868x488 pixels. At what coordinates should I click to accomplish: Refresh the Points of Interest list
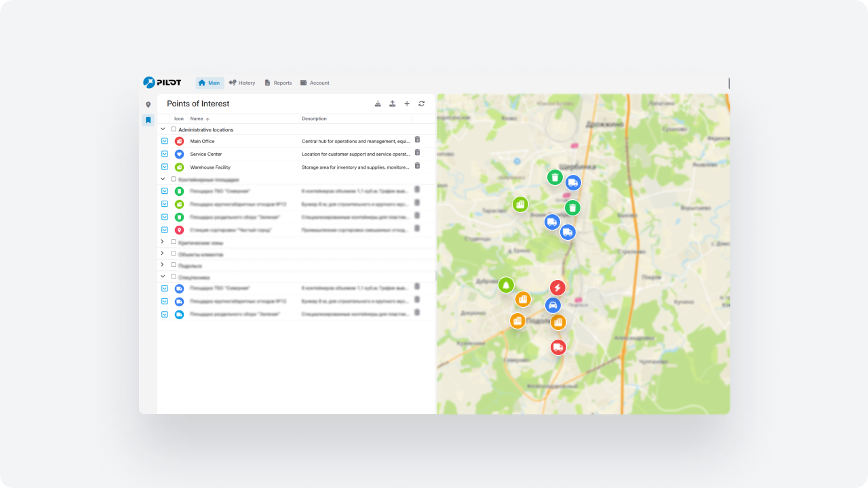tap(421, 104)
